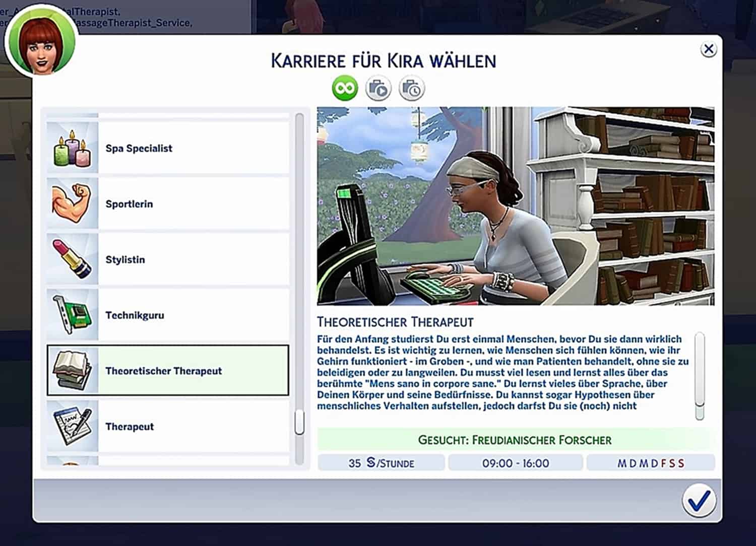Click the career preview image
The width and height of the screenshot is (756, 546).
515,206
